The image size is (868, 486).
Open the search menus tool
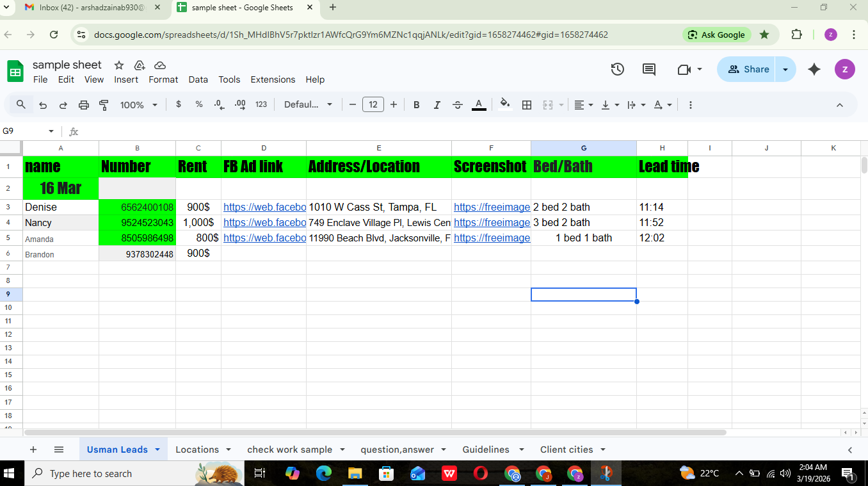(x=21, y=104)
